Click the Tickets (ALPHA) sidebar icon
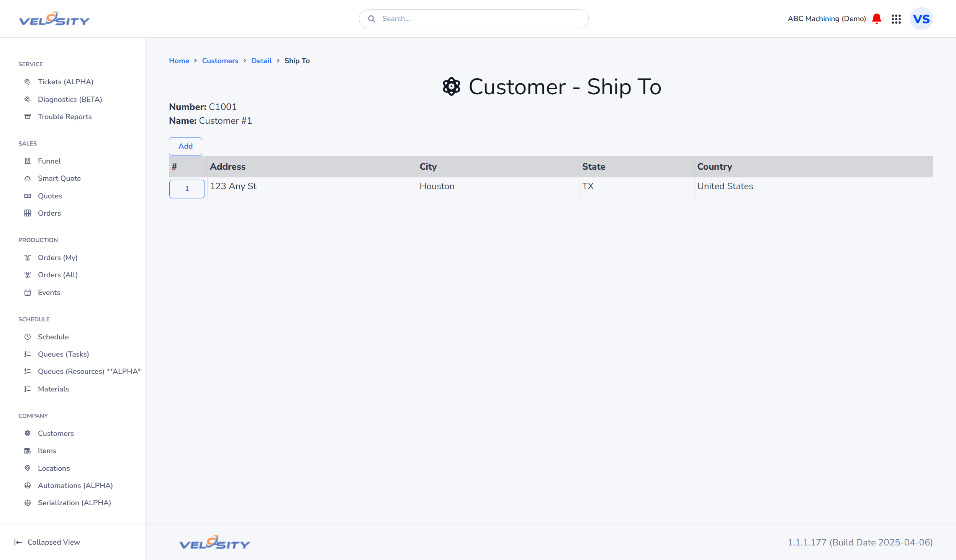Screen dimensions: 956x560 (28, 82)
